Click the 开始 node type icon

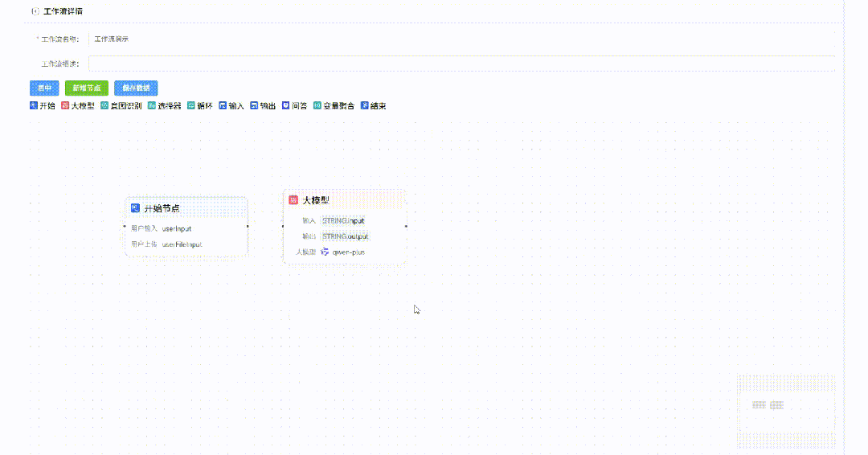(33, 105)
